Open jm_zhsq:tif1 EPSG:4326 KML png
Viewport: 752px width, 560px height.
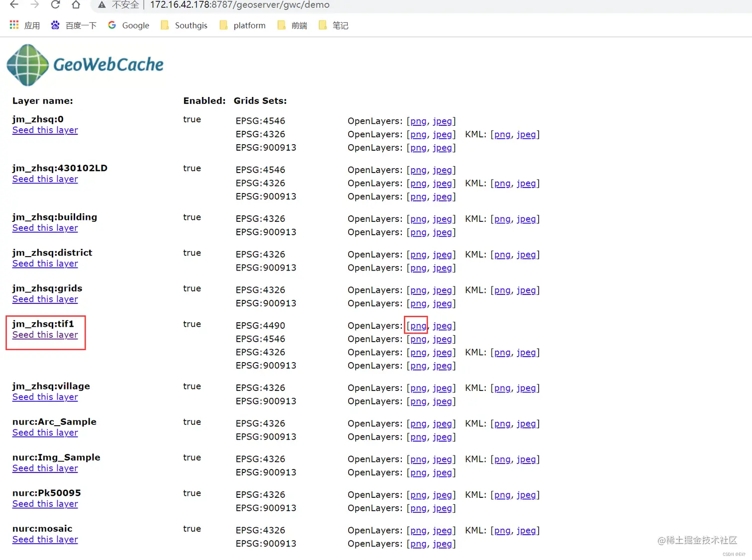pyautogui.click(x=502, y=353)
